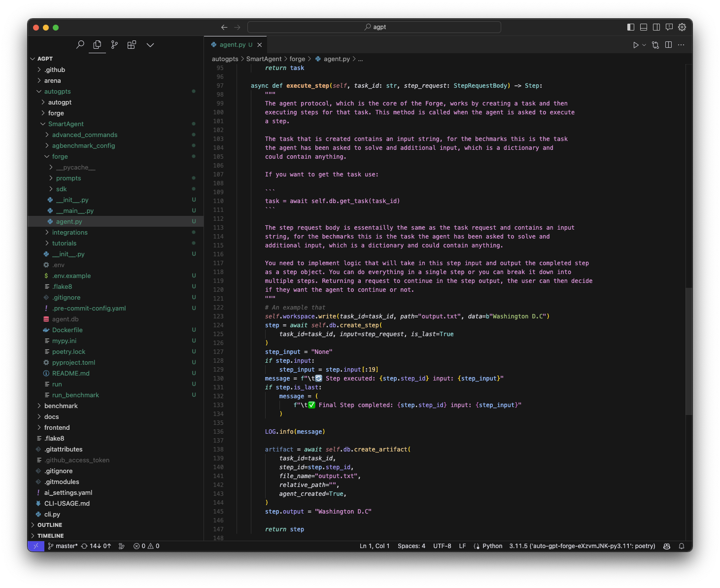Open the Extensions view icon
Viewport: 720px width, 588px height.
(132, 45)
